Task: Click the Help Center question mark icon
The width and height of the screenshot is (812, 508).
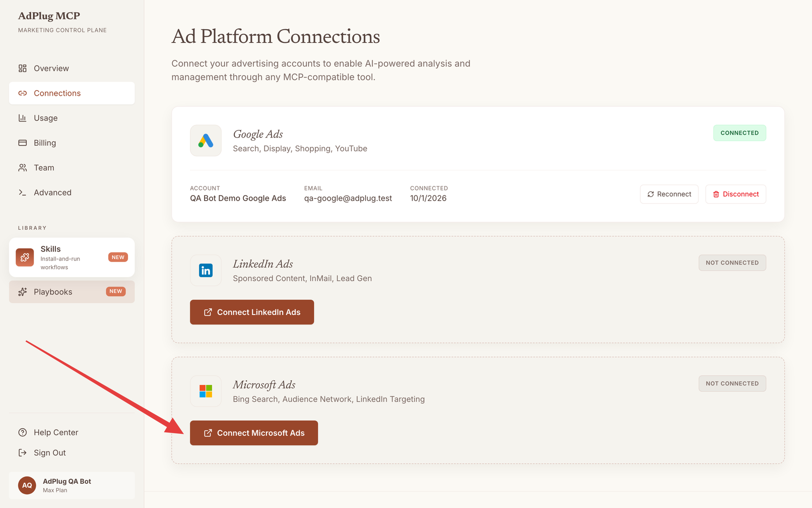Action: 23,432
